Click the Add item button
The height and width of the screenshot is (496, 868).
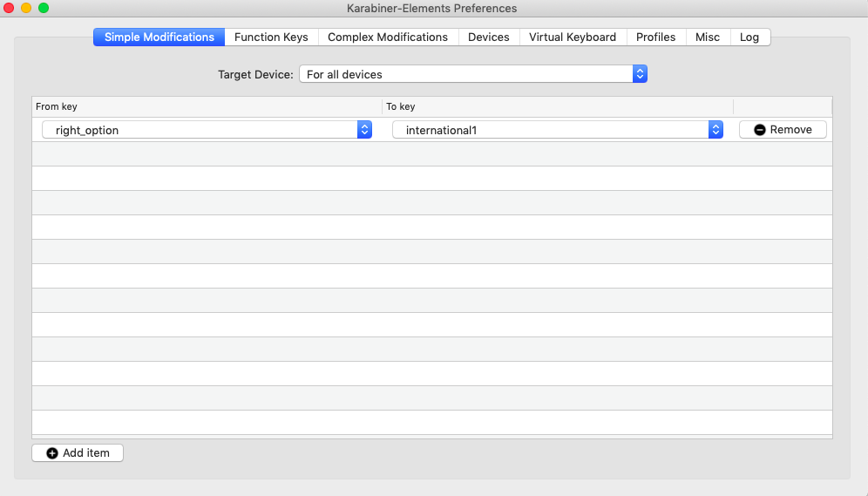click(x=78, y=452)
